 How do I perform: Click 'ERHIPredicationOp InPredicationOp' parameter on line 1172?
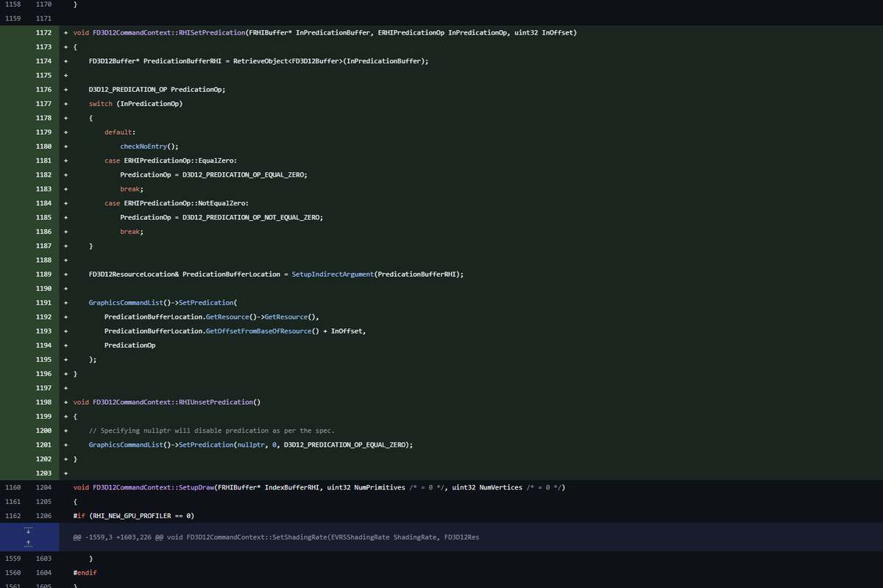(x=442, y=33)
